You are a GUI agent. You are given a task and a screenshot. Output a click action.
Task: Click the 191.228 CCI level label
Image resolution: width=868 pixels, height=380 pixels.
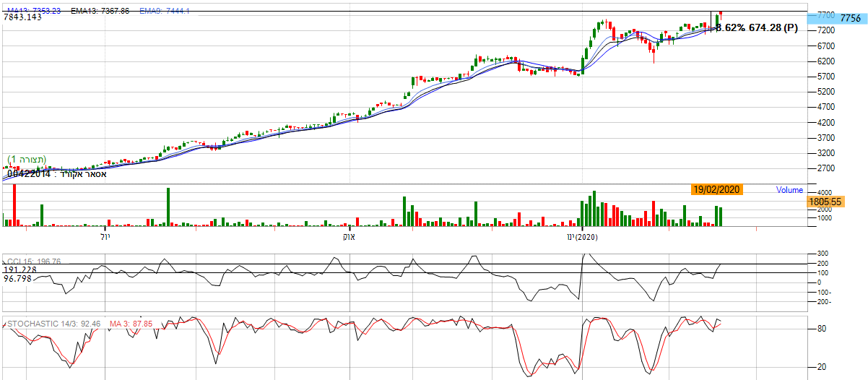pyautogui.click(x=19, y=269)
